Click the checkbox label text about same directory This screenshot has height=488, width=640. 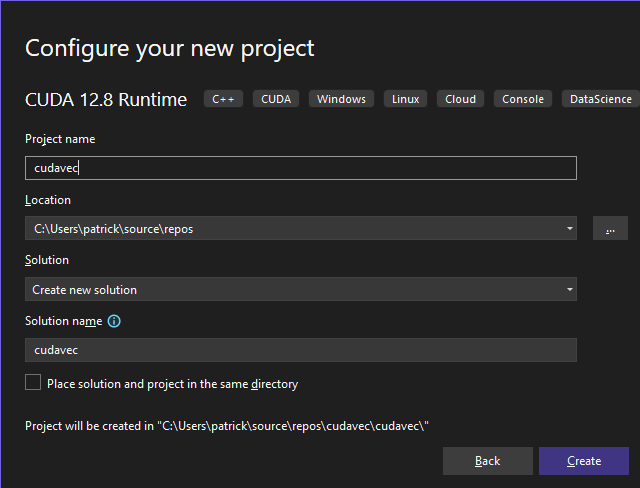point(172,384)
